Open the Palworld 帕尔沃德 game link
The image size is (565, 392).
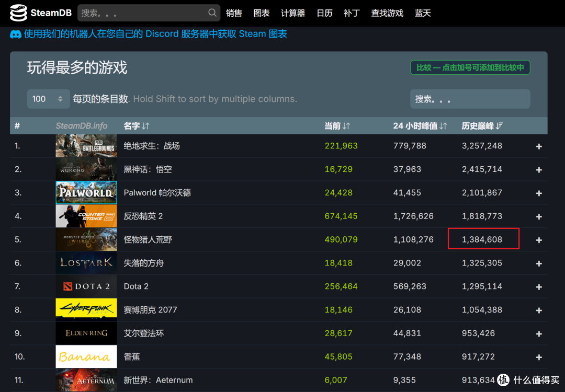[157, 192]
